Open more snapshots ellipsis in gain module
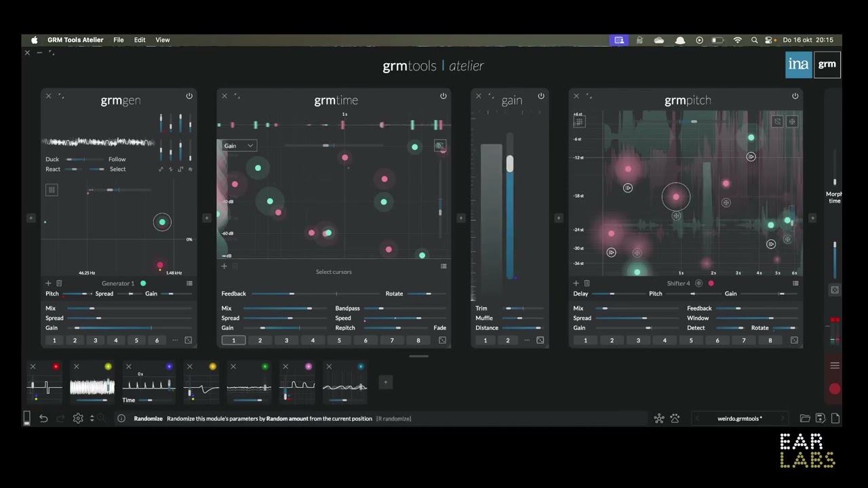The height and width of the screenshot is (488, 868). pyautogui.click(x=527, y=340)
